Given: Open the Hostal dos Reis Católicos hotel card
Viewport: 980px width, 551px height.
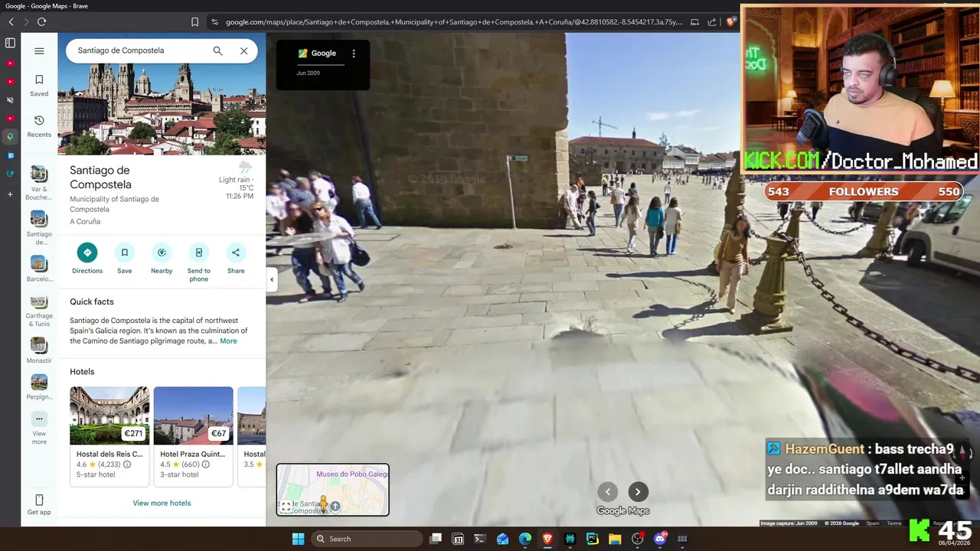Looking at the screenshot, I should (x=109, y=436).
